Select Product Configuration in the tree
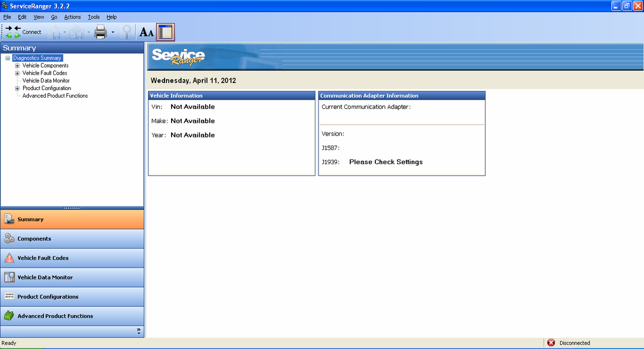This screenshot has height=349, width=644. coord(47,88)
